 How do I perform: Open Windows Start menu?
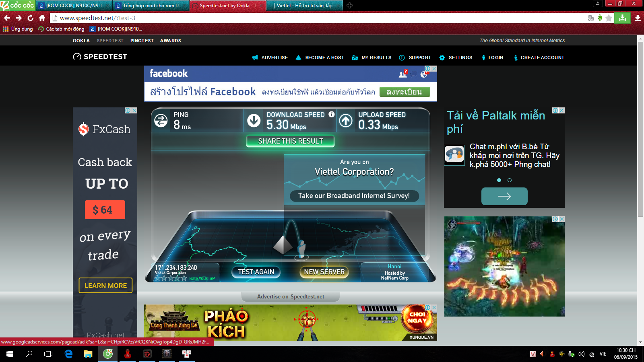[10, 354]
